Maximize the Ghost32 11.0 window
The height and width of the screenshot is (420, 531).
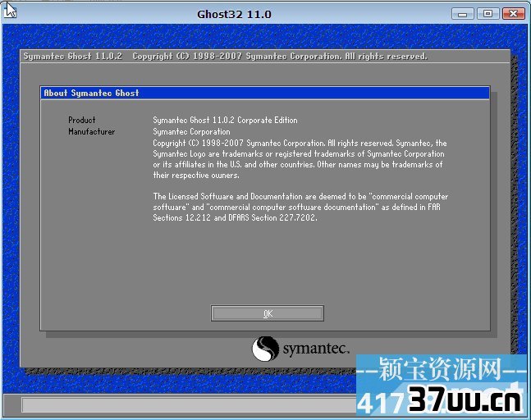tap(488, 14)
